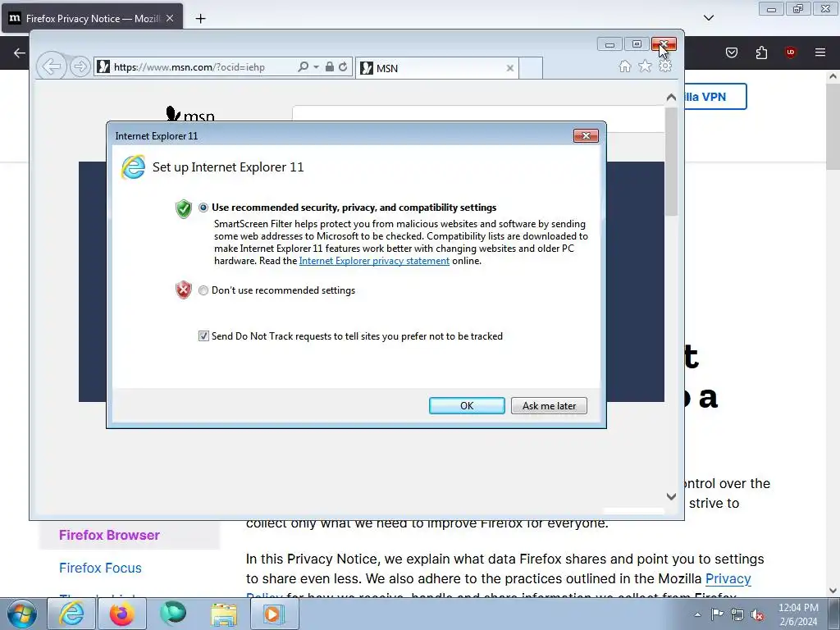Toggle Send Do Not Track requests checkbox

[x=203, y=336]
